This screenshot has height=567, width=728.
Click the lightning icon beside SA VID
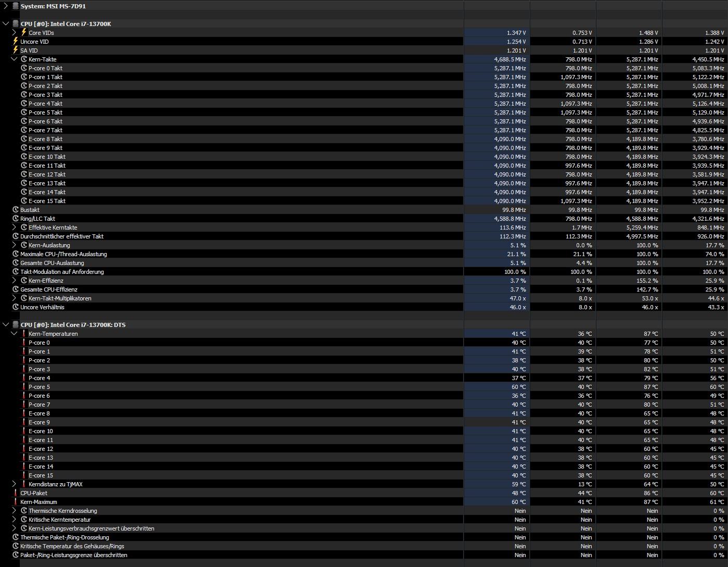coord(16,50)
